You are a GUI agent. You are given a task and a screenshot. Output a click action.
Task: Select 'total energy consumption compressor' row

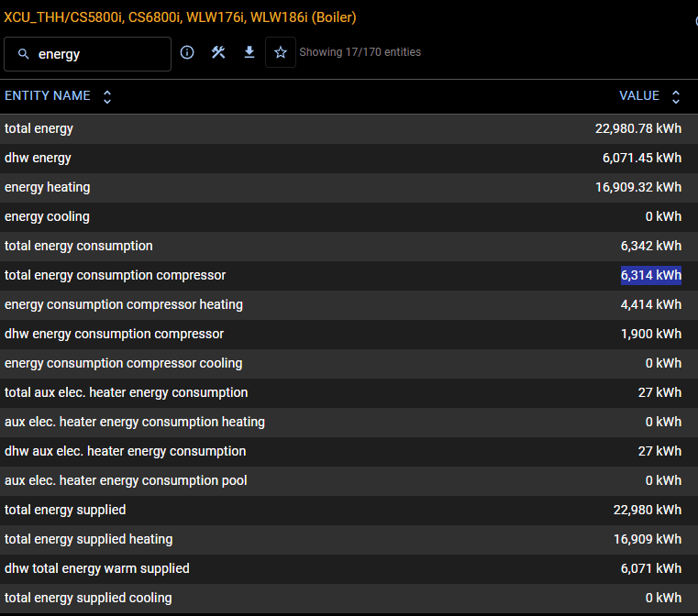(115, 276)
